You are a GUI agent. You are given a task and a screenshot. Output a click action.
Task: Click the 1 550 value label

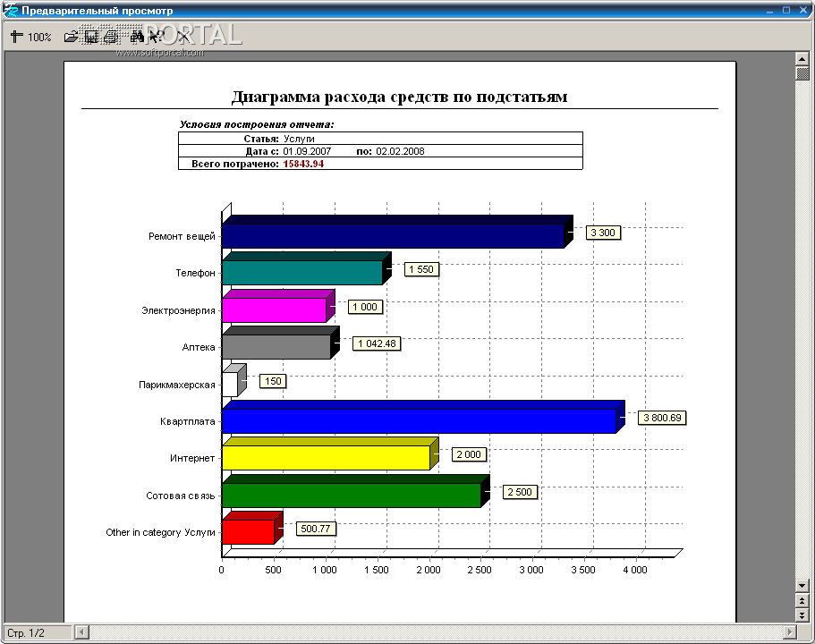pyautogui.click(x=421, y=269)
